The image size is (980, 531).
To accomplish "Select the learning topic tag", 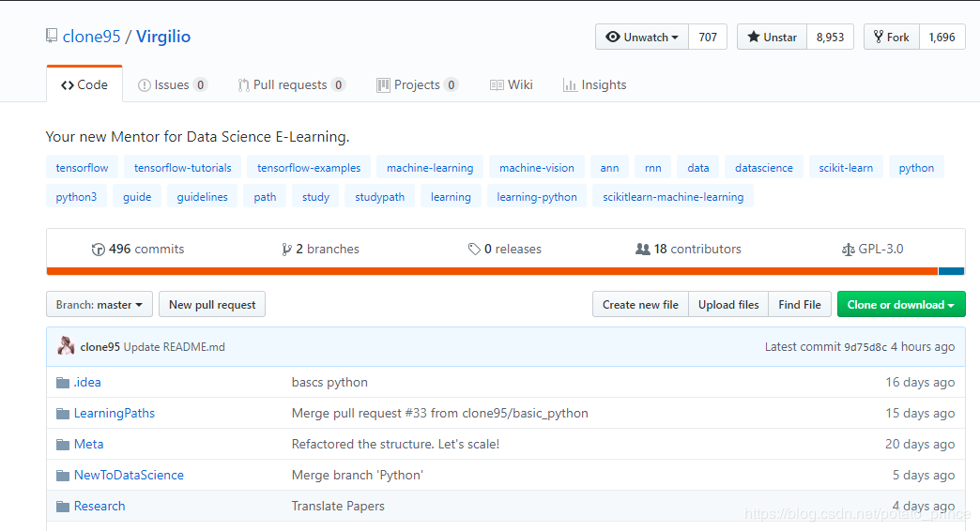I will click(x=451, y=197).
